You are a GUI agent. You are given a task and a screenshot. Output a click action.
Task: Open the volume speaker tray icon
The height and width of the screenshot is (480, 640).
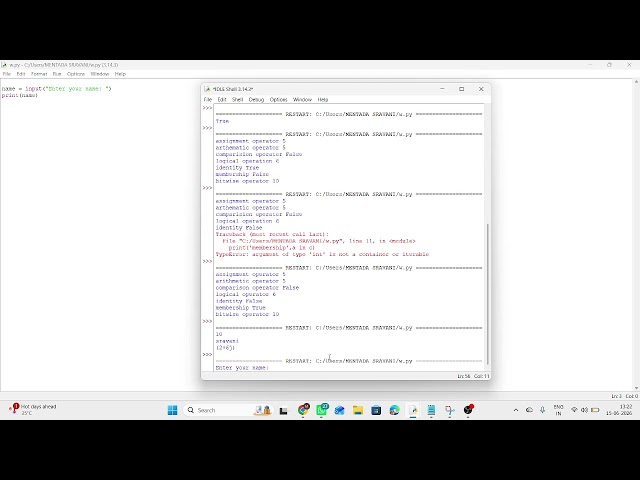584,410
